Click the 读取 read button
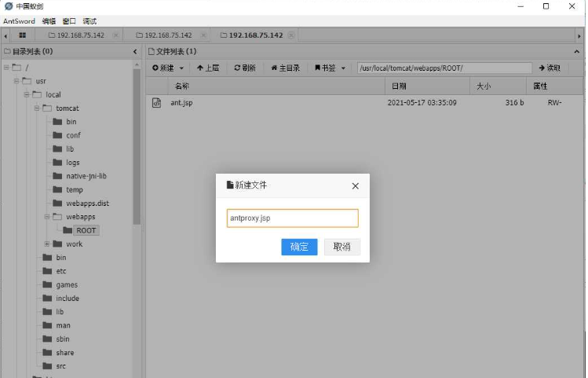This screenshot has width=588, height=378. coord(550,68)
